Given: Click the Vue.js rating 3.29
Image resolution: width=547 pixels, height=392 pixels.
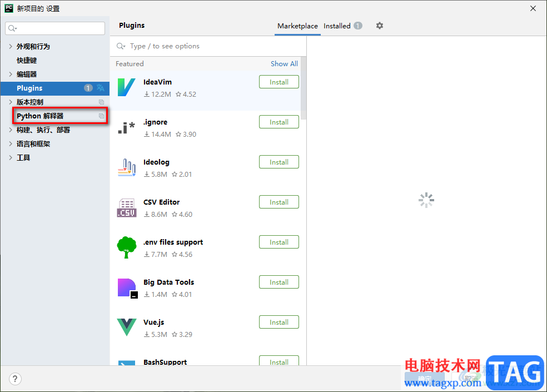Looking at the screenshot, I should click(182, 334).
